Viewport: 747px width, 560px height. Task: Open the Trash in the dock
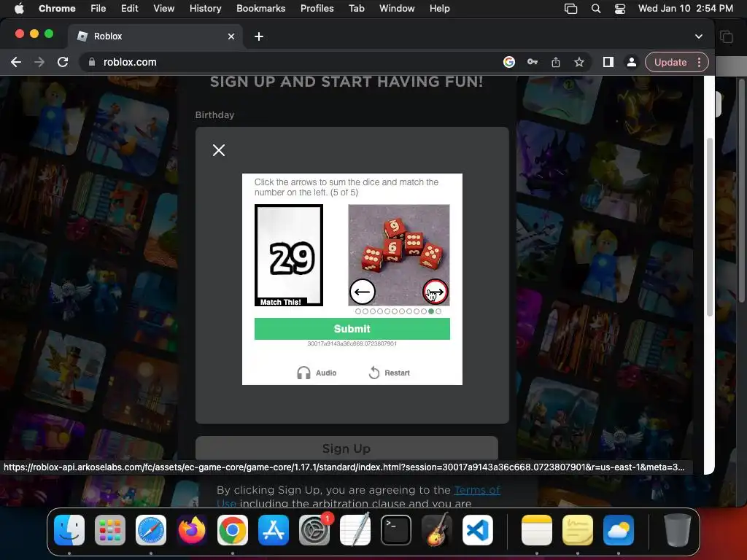678,530
